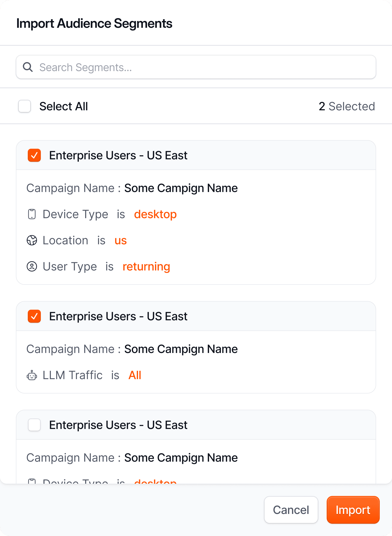Click the orange 'us' location value
Viewport: 392px width, 536px height.
pos(120,240)
